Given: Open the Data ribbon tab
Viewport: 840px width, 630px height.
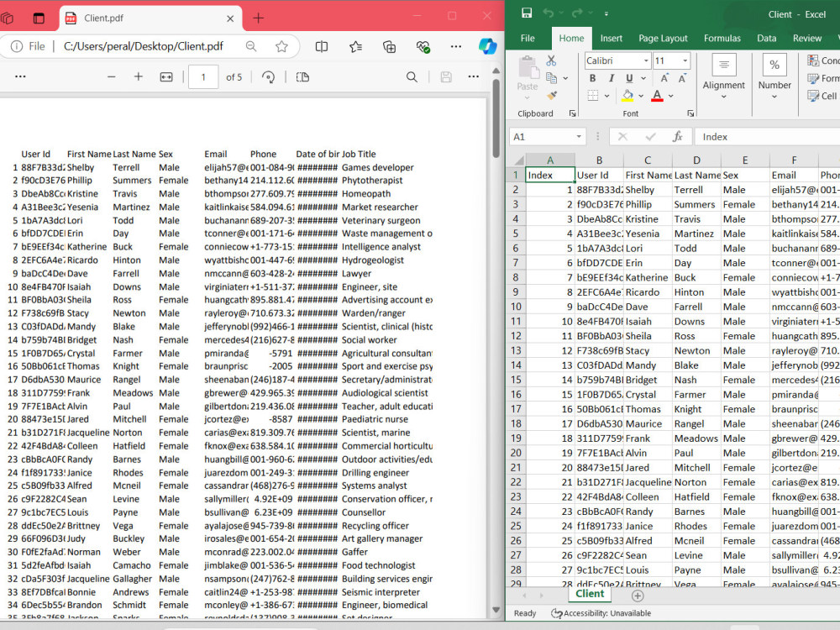Looking at the screenshot, I should click(767, 38).
